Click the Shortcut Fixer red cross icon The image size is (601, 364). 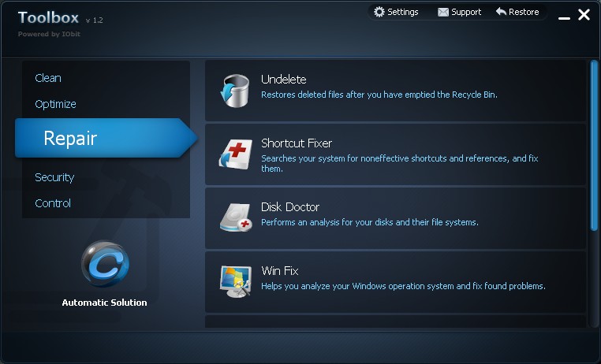pos(235,154)
